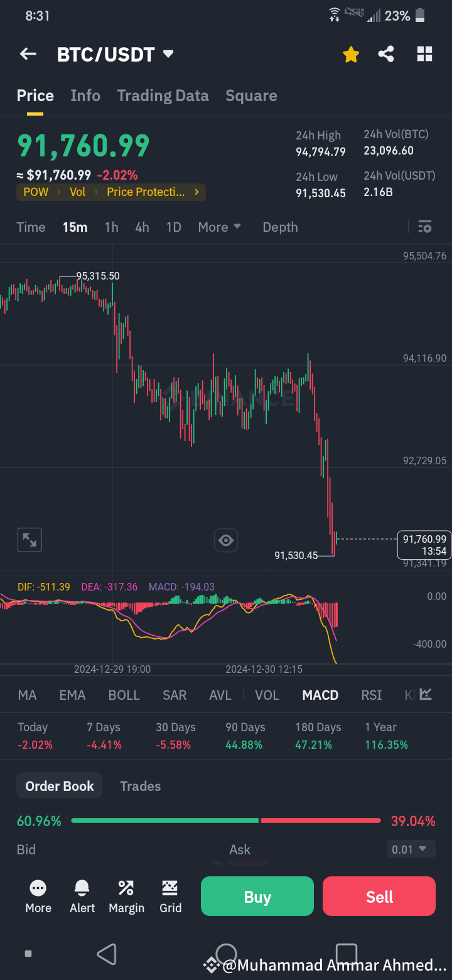The height and width of the screenshot is (980, 452).
Task: Open chart settings via the sliders icon
Action: [425, 227]
